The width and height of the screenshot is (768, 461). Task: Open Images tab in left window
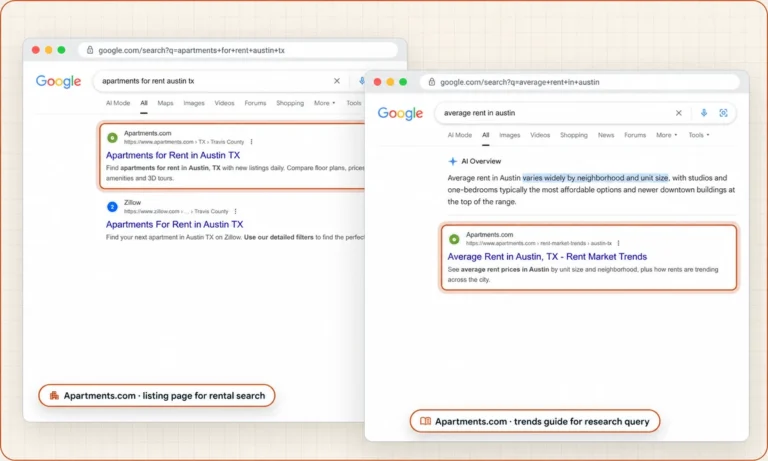[194, 103]
